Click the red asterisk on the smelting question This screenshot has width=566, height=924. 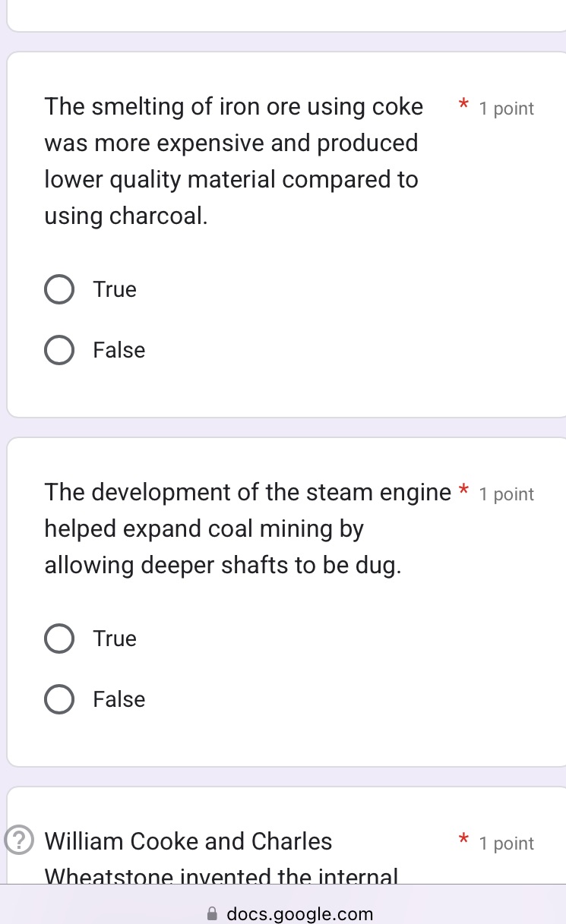(463, 106)
